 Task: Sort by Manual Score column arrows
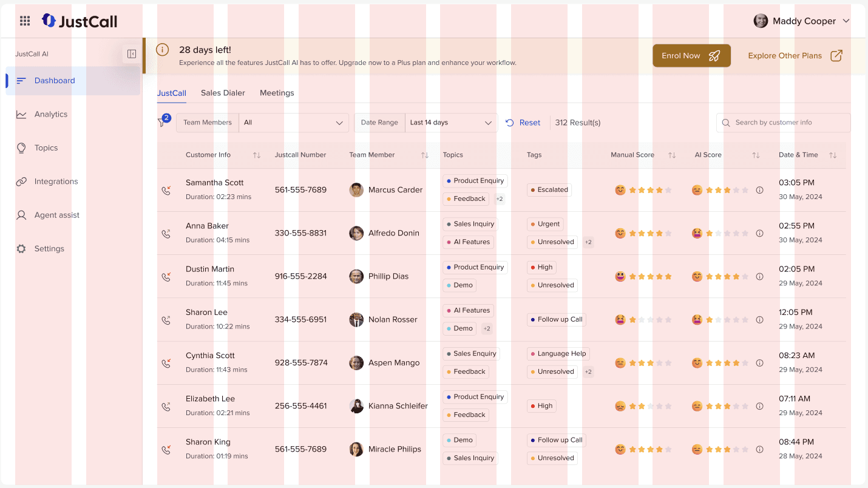pos(672,155)
